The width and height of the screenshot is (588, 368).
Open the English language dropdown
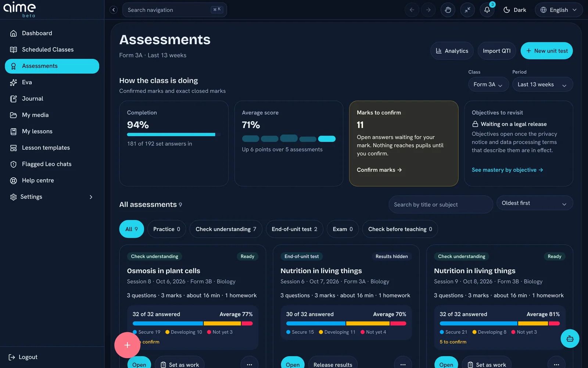(559, 10)
